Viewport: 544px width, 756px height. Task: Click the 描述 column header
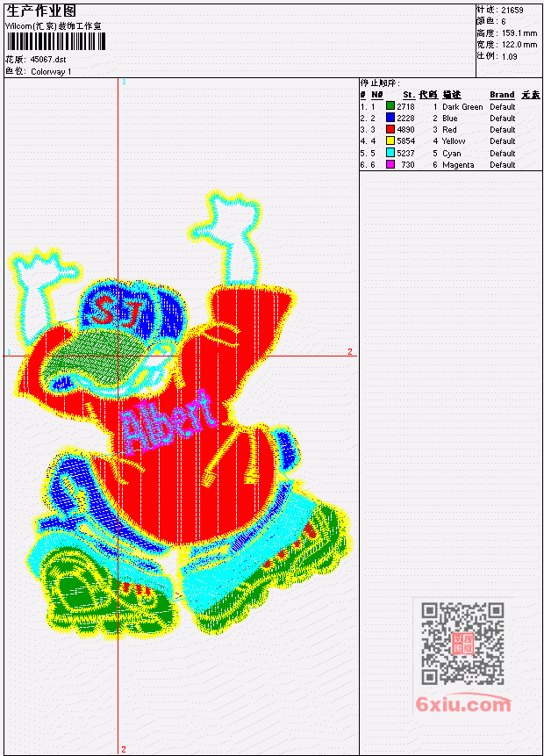click(x=452, y=95)
